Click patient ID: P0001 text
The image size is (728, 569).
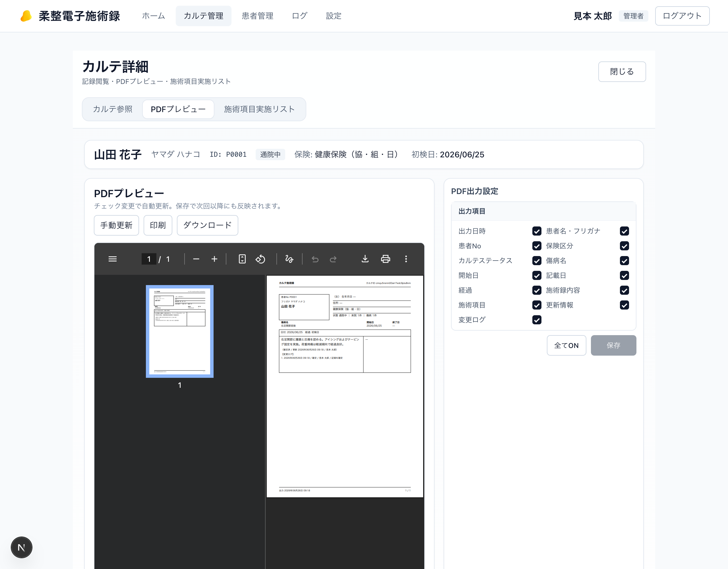(228, 154)
